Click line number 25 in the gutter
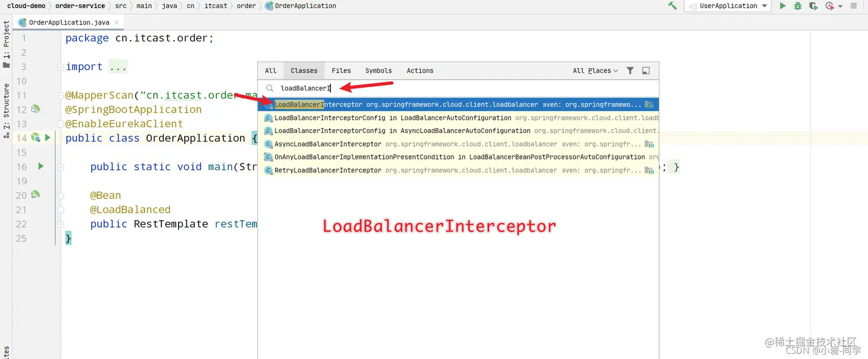 pos(21,238)
